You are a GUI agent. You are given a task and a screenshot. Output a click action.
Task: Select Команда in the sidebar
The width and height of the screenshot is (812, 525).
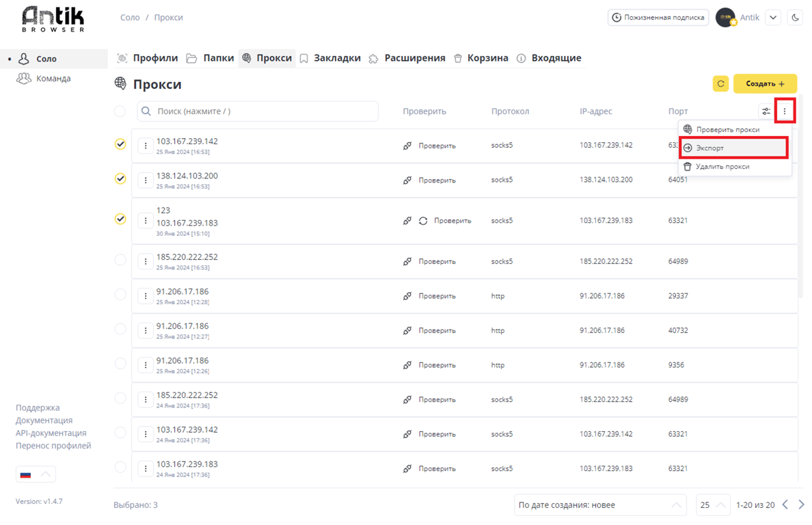click(53, 79)
